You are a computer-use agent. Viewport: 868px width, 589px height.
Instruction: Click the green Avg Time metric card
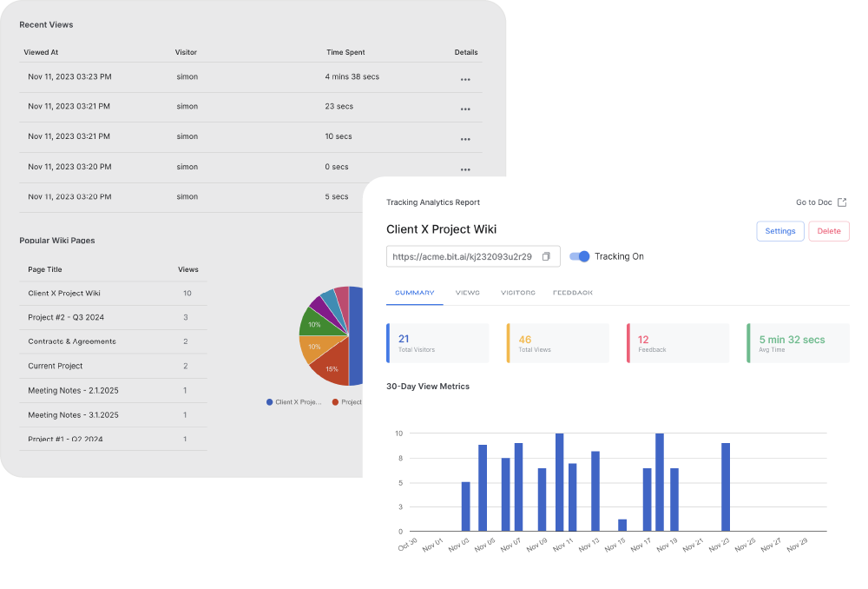[x=798, y=342]
